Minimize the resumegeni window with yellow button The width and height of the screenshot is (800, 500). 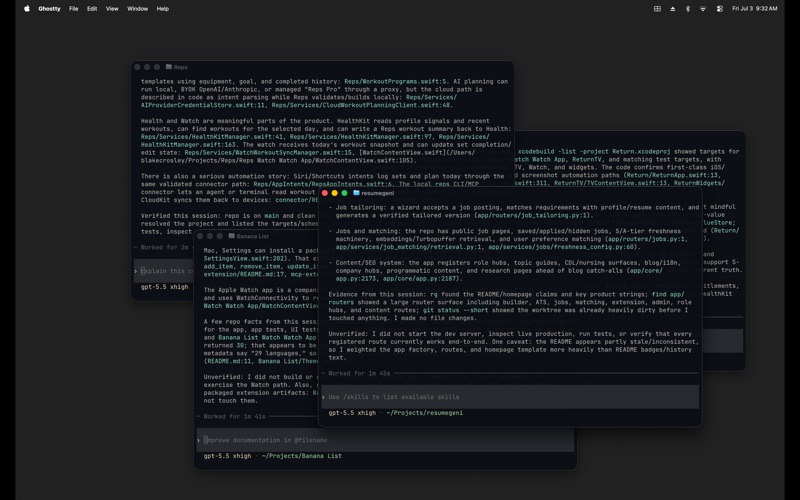tap(334, 193)
